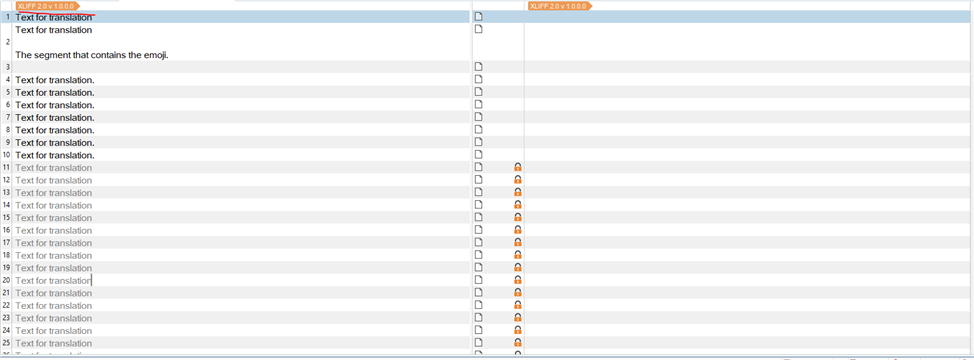Select source text of segment 9
This screenshot has width=974, height=360.
[x=55, y=143]
